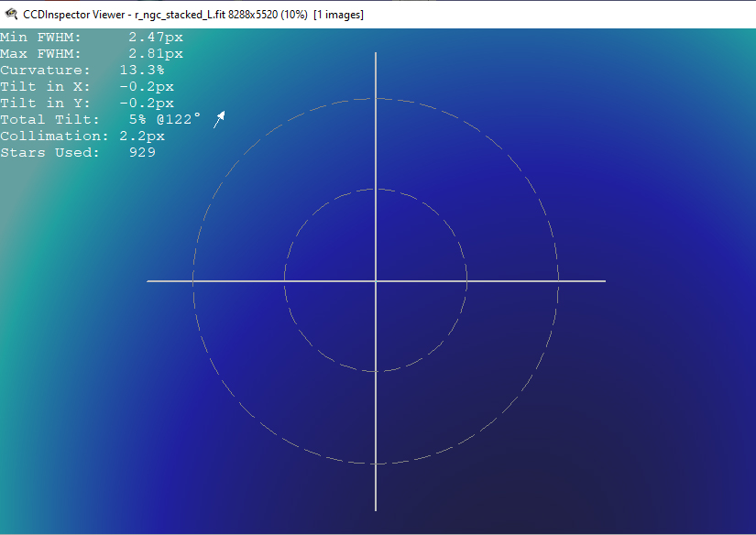Click the Tilt in X value line
The image size is (756, 535).
coord(87,86)
